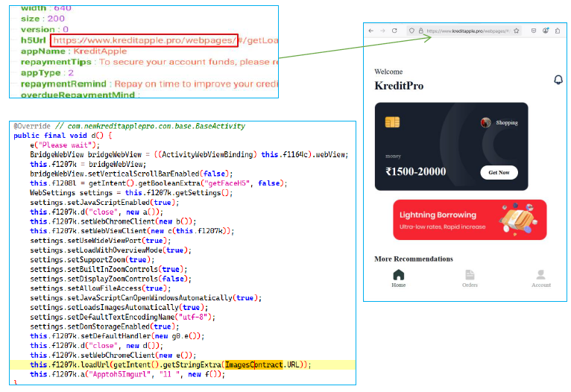Select the 'appName : KreditApple' row

[74, 51]
